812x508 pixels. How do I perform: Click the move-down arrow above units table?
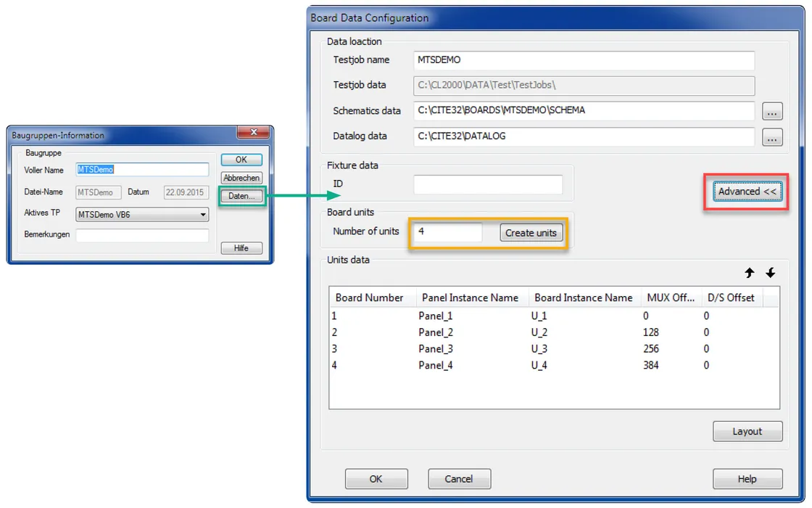(x=771, y=273)
